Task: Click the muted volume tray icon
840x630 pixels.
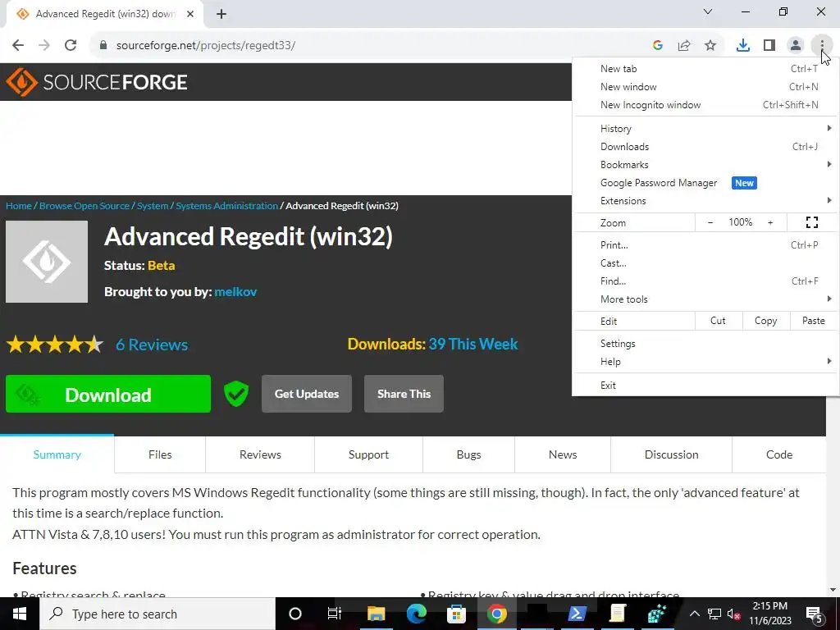Action: click(733, 614)
